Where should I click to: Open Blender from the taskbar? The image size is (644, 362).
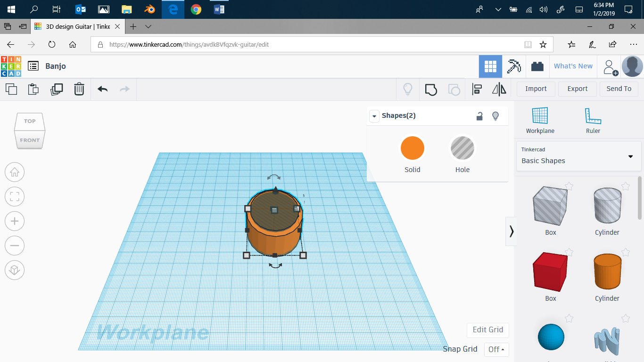coord(150,9)
